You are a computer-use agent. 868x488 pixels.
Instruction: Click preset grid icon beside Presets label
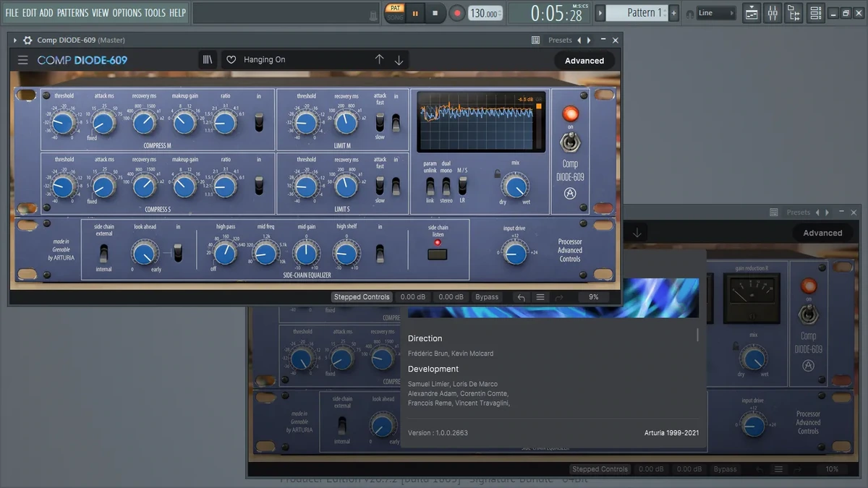click(x=535, y=40)
